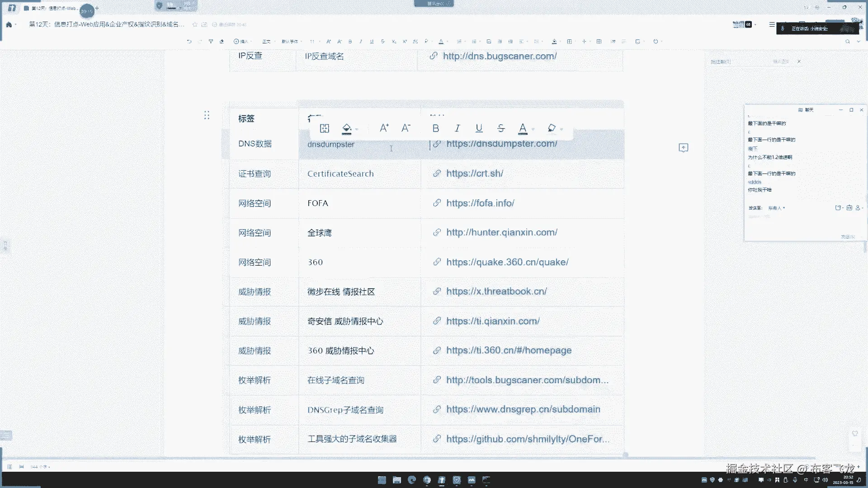Screen dimensions: 868x488
Task: Click the highlighter pen icon
Action: (x=551, y=128)
